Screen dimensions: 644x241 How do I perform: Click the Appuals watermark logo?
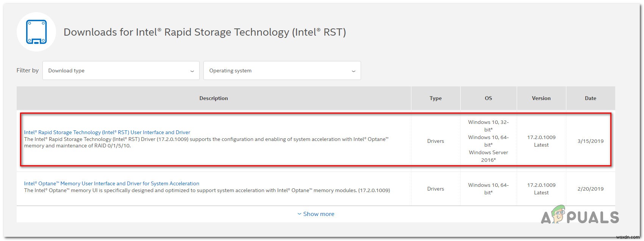tap(580, 217)
